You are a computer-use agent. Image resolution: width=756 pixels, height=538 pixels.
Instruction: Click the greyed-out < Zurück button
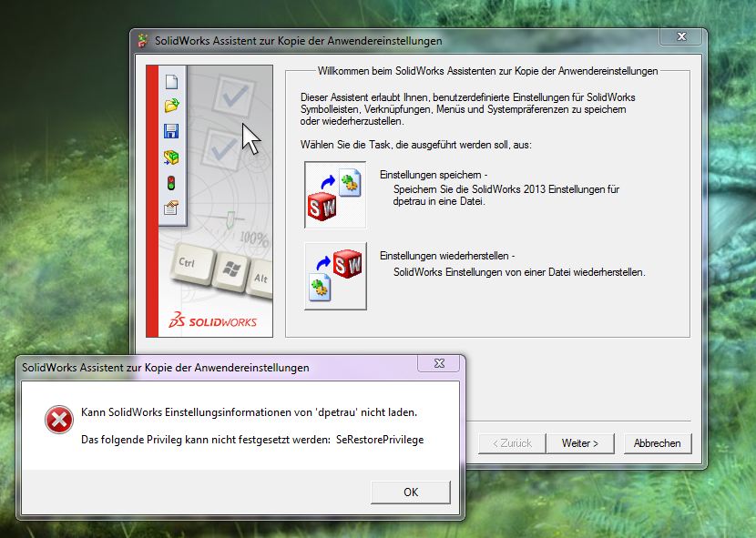click(512, 443)
